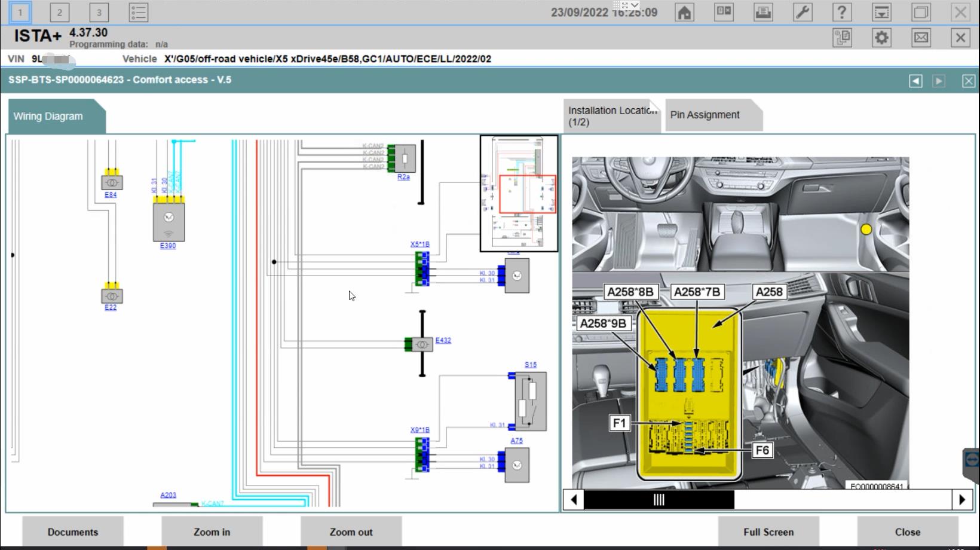Open the operations list icon
Screen dimensions: 980x550
coord(138,12)
